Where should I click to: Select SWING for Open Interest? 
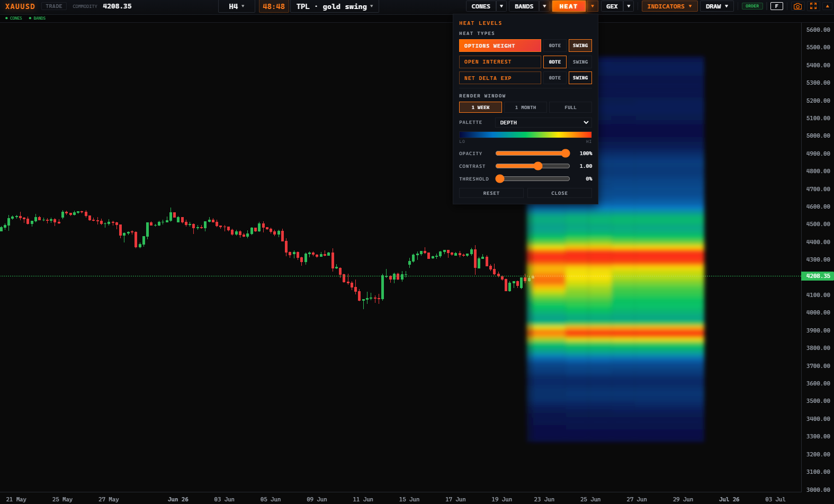coord(580,62)
